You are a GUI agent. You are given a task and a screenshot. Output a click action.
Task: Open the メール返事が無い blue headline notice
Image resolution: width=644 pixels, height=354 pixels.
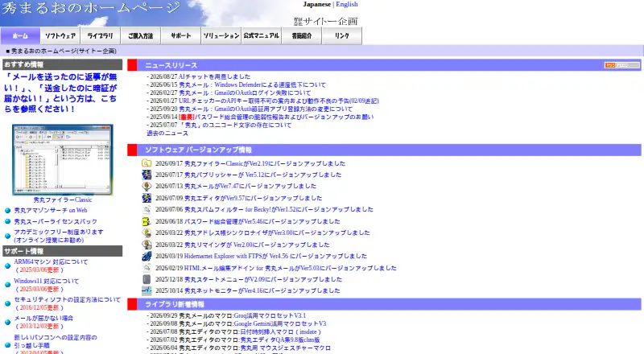pos(61,93)
